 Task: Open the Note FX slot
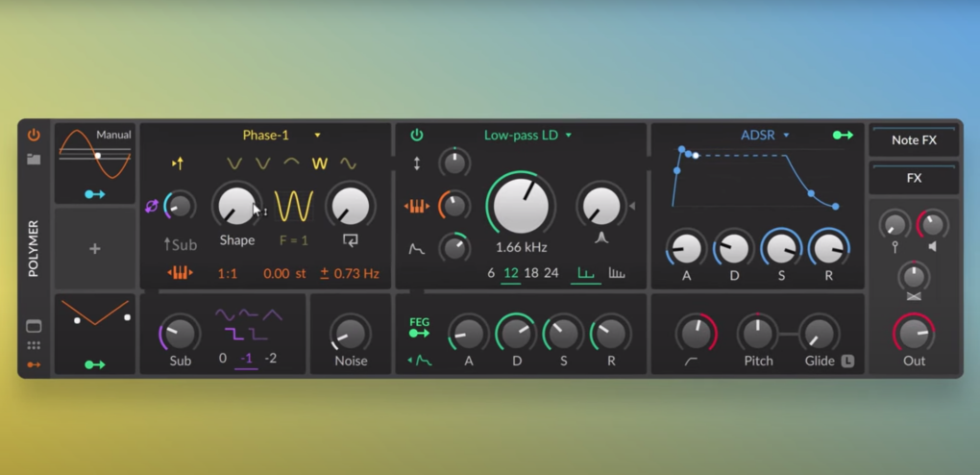pyautogui.click(x=914, y=140)
